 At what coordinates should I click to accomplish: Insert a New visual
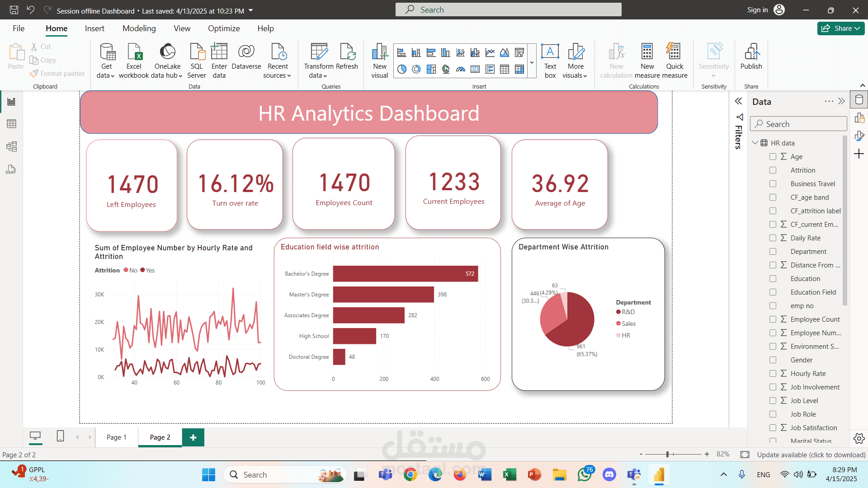(x=380, y=61)
